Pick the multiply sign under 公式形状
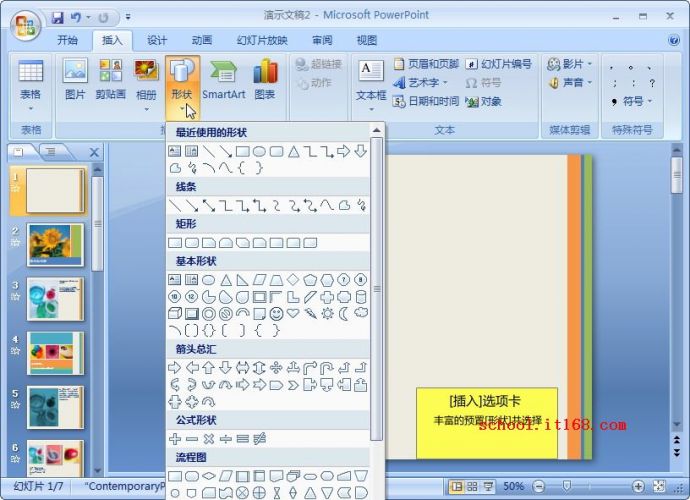 click(209, 439)
